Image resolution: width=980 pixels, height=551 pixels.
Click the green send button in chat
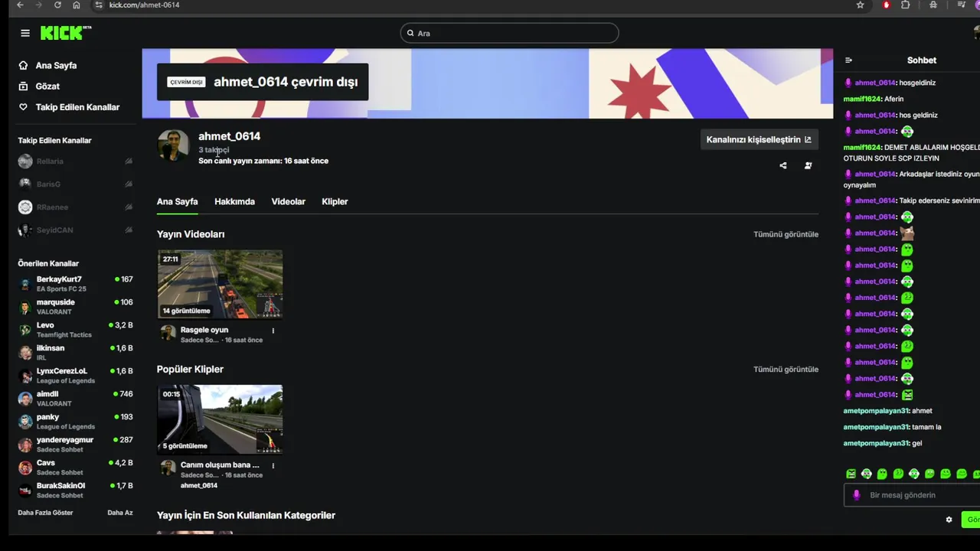coord(971,520)
